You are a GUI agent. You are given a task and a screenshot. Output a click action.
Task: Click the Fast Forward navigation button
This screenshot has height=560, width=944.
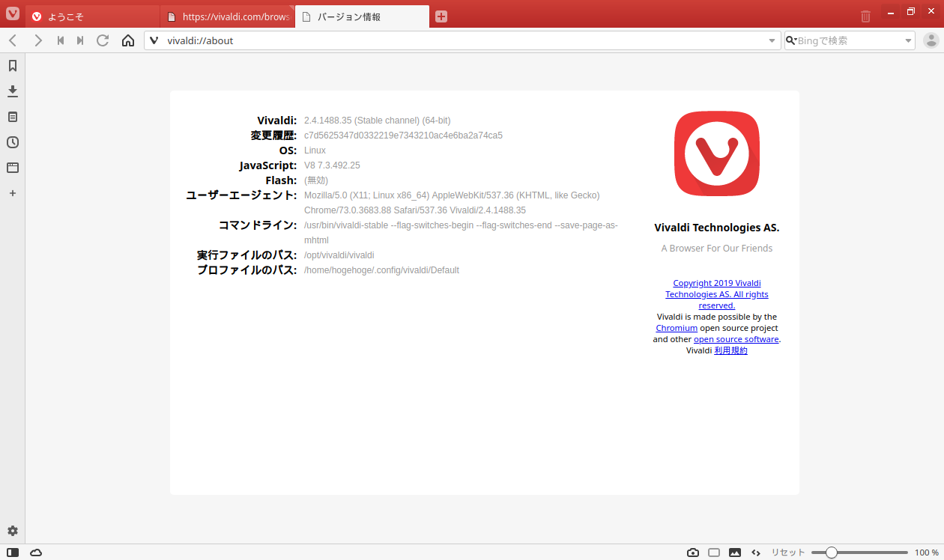tap(80, 40)
